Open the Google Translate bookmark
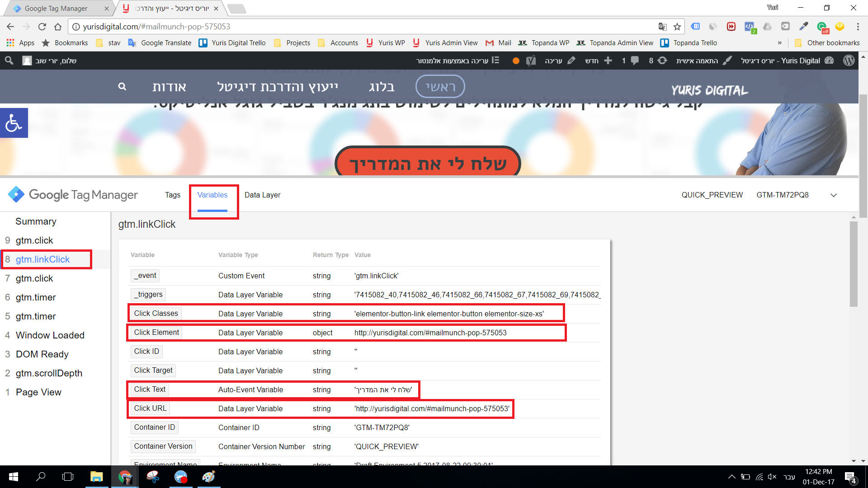The height and width of the screenshot is (488, 868). [160, 43]
